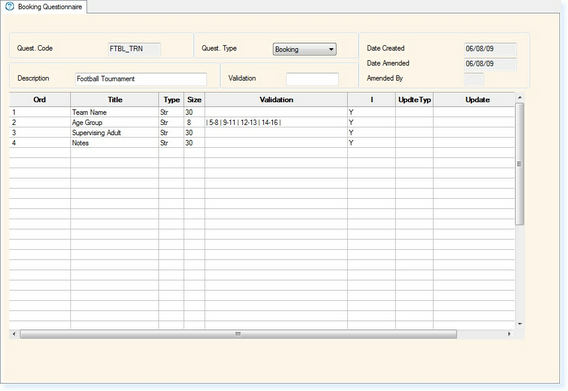
Task: Click the Title column header
Action: (x=114, y=100)
